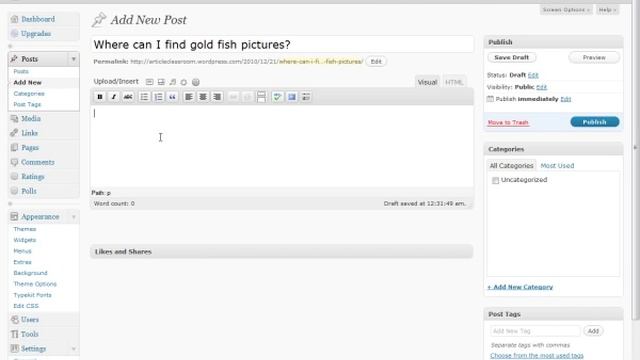Add media via Upload/Insert
This screenshot has height=360, width=640.
[184, 82]
